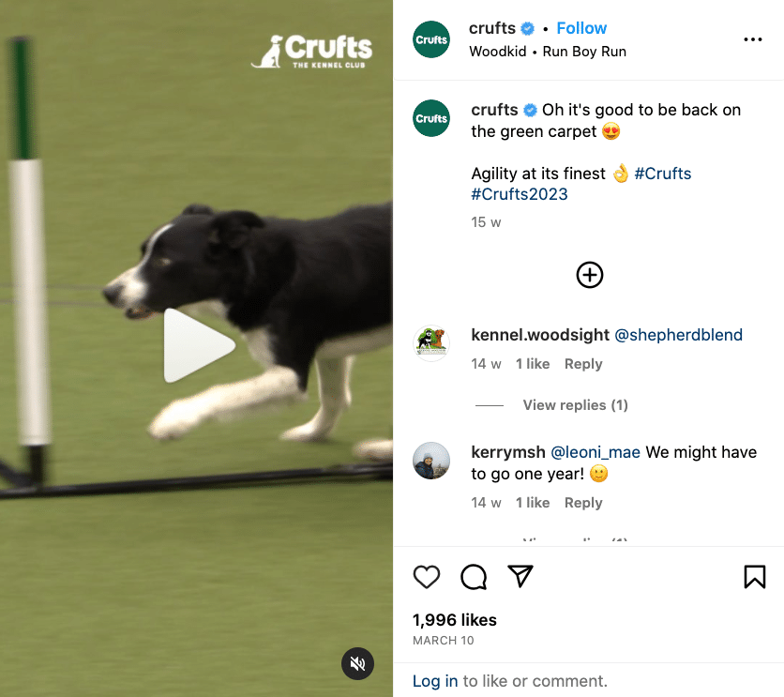This screenshot has height=697, width=784.
Task: Unmute the video with speaker icon
Action: click(x=357, y=663)
